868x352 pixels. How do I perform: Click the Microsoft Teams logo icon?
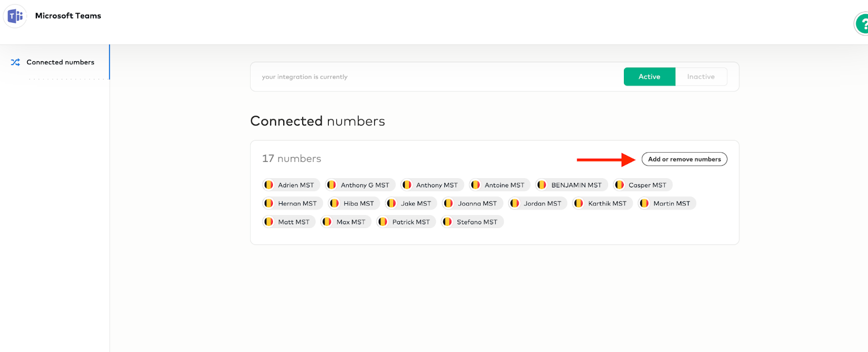15,16
